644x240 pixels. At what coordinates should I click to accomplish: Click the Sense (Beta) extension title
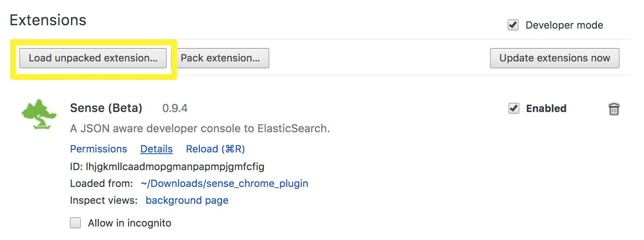coord(106,108)
